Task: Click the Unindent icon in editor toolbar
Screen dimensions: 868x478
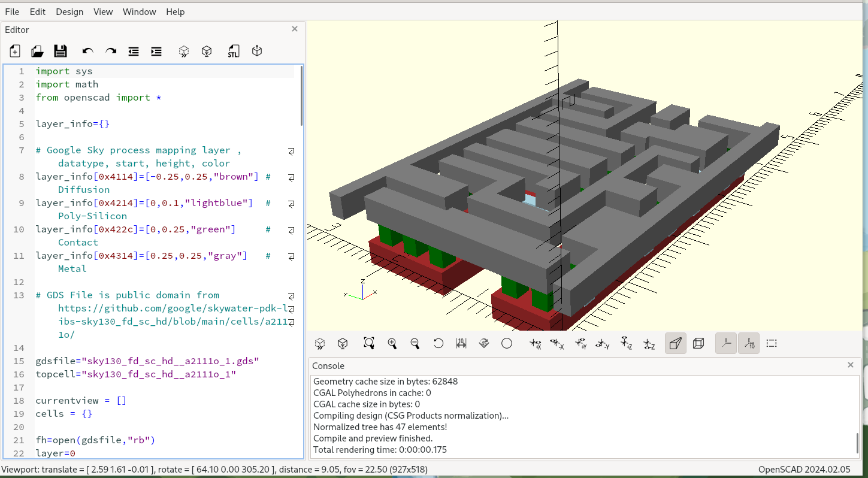Action: tap(134, 52)
